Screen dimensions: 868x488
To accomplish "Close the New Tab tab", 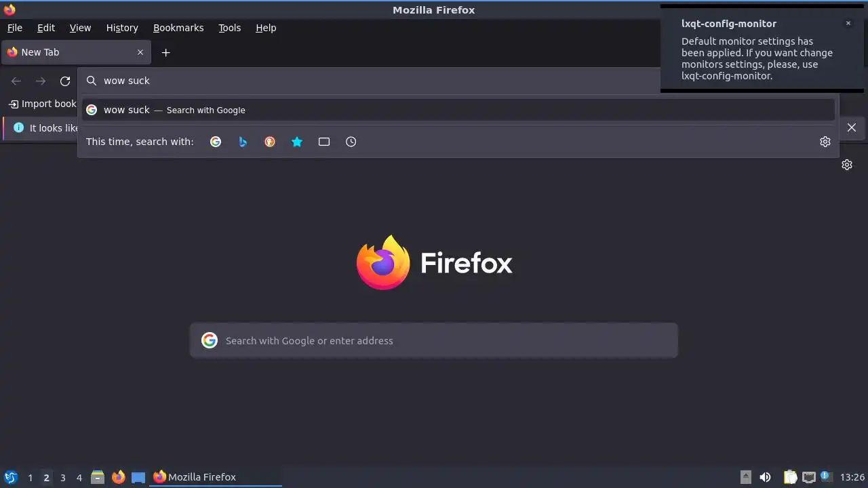I will (x=140, y=52).
